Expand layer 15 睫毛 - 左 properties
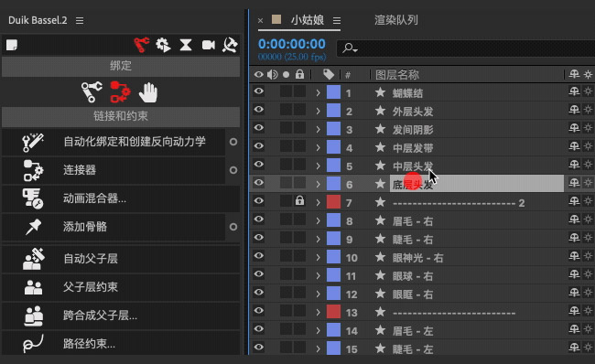Viewport: 595px width, 364px height. pos(319,348)
